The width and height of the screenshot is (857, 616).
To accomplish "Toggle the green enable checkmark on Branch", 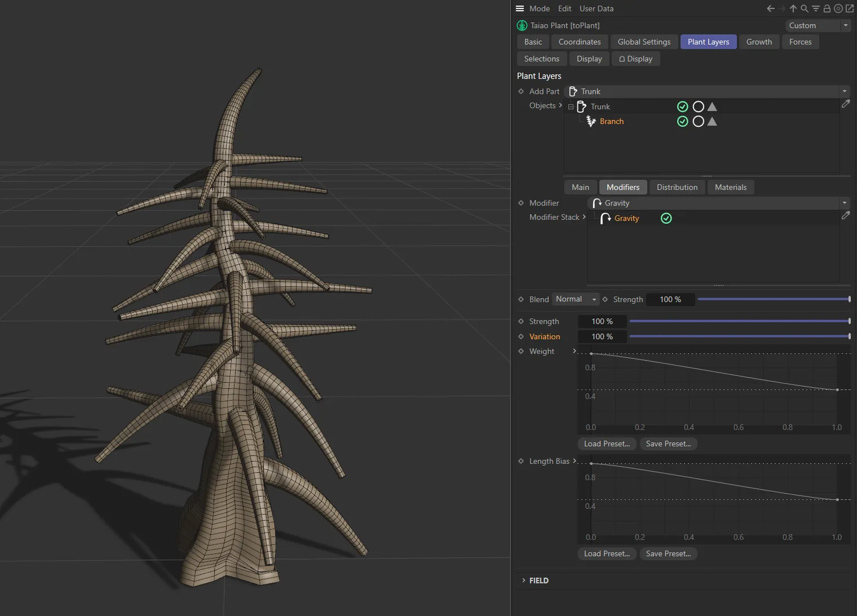I will tap(683, 121).
